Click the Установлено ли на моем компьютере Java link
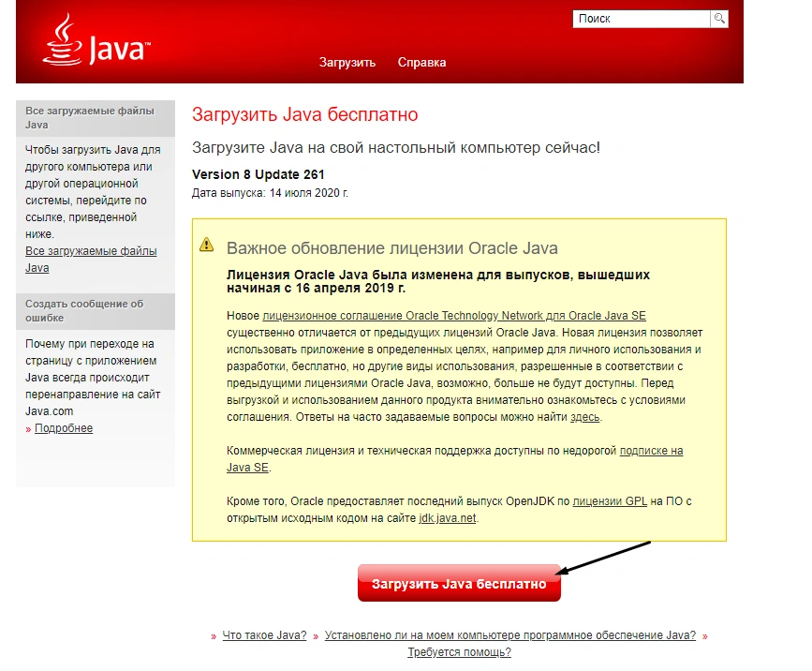Viewport: 812px width, 671px height. tap(510, 635)
